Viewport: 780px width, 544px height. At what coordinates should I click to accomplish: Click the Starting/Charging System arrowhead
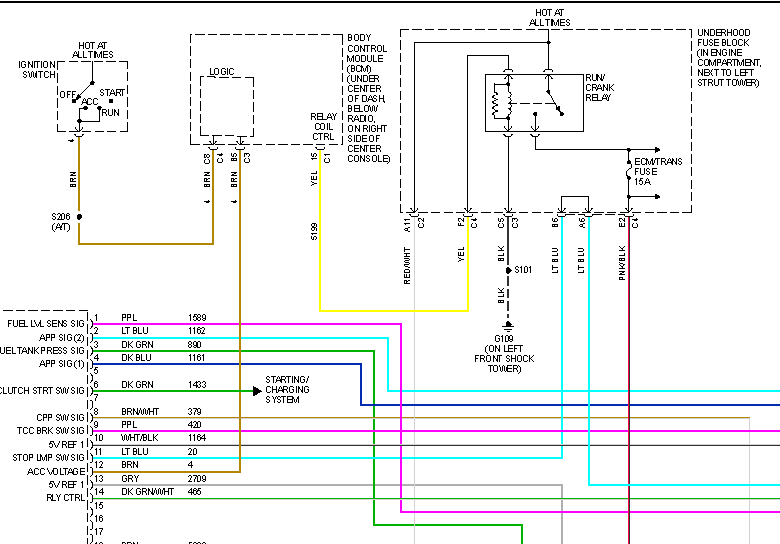(256, 390)
